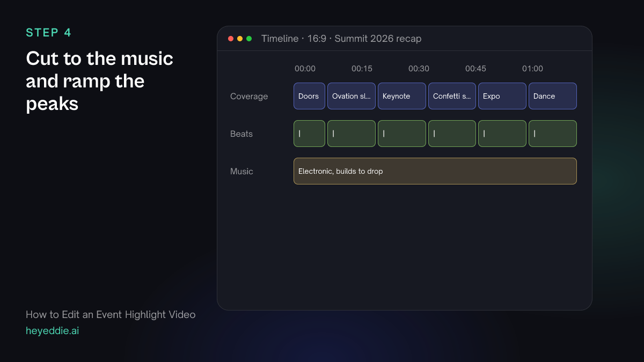Select the Ovation clip on the Coverage track
644x362 pixels.
click(352, 96)
